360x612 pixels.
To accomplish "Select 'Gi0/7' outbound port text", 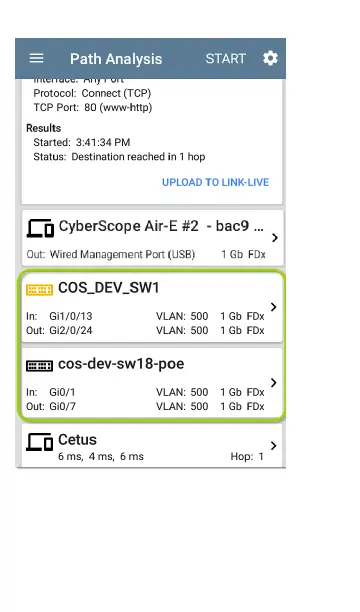I will pos(62,406).
